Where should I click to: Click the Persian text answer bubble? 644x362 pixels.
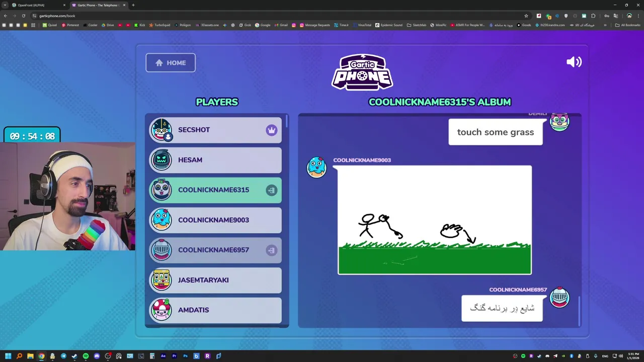[x=502, y=308]
